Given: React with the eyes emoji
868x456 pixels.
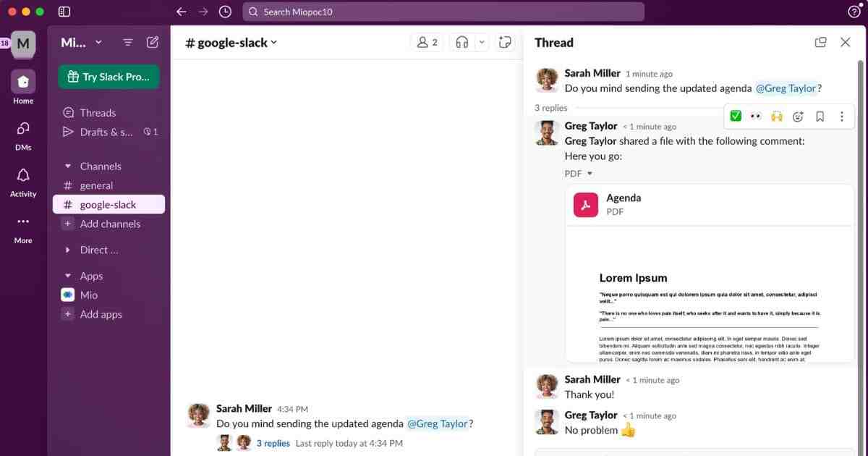Looking at the screenshot, I should [x=756, y=117].
